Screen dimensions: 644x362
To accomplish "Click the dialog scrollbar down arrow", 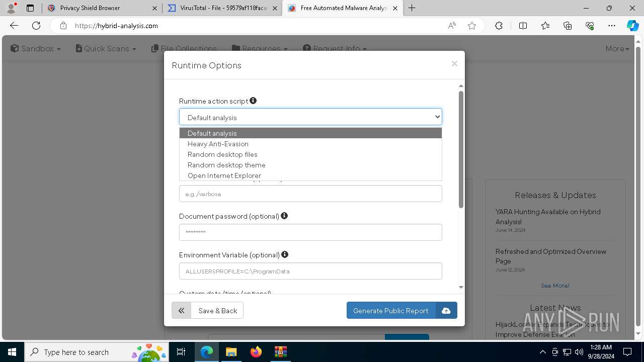I will pos(461,287).
